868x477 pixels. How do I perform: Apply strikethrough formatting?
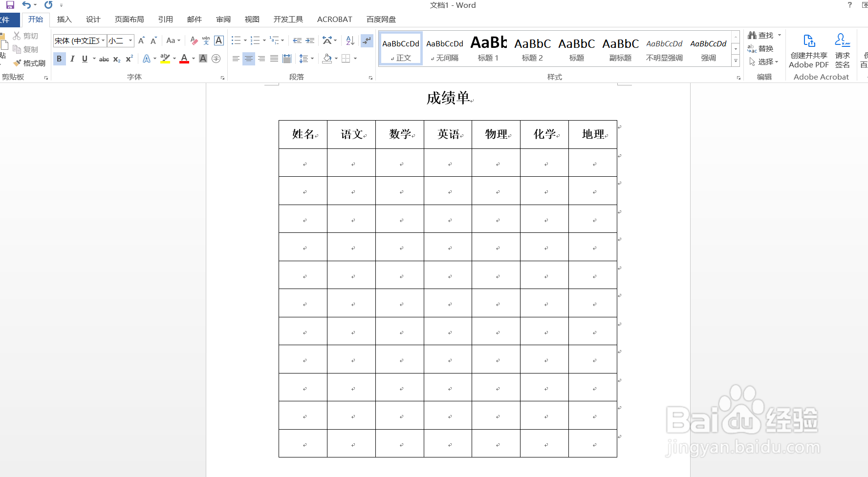pos(104,59)
